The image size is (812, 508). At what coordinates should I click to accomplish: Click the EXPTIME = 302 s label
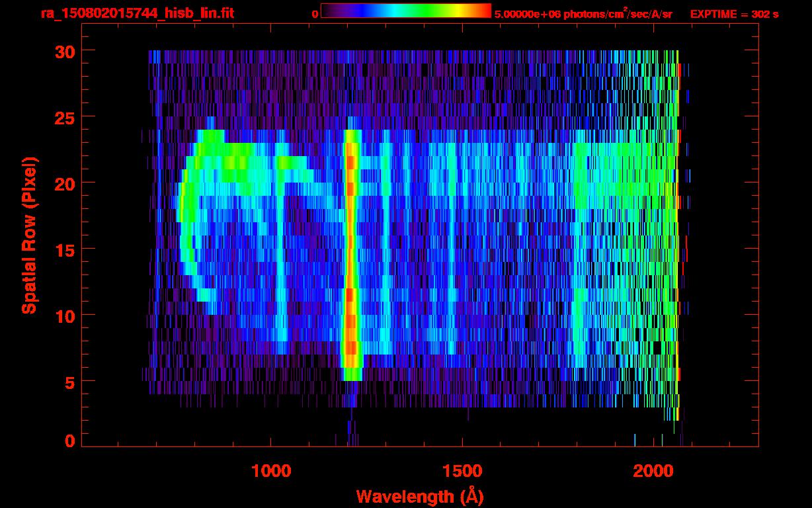(x=734, y=14)
